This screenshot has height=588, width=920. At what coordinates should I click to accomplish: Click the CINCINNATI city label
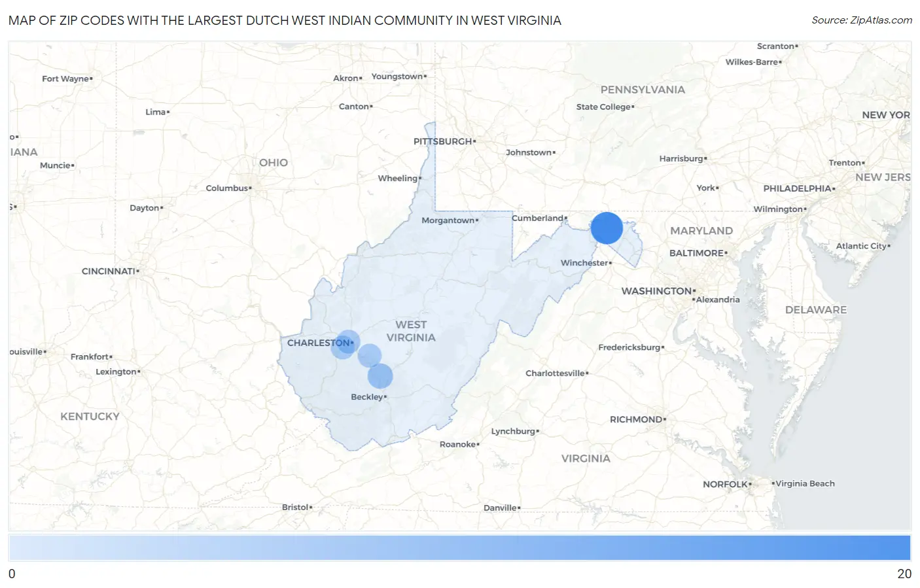[x=109, y=271]
